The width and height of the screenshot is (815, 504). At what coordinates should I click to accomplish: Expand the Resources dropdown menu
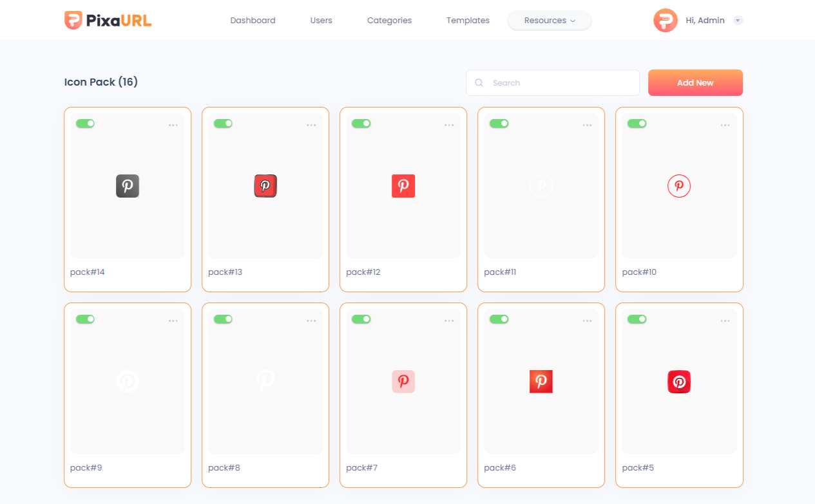point(549,21)
